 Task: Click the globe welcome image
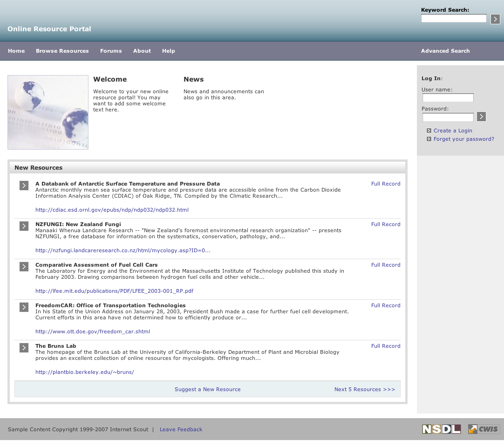point(48,112)
